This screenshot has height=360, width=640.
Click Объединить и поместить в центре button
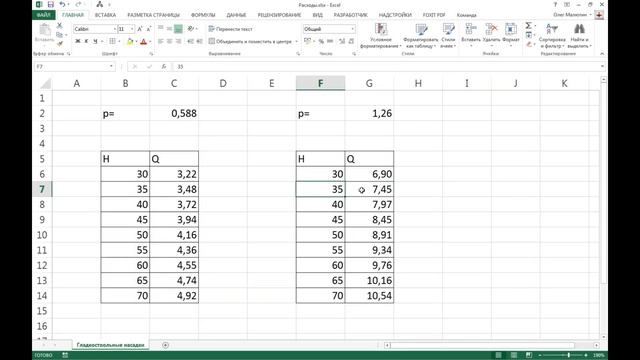coord(251,41)
